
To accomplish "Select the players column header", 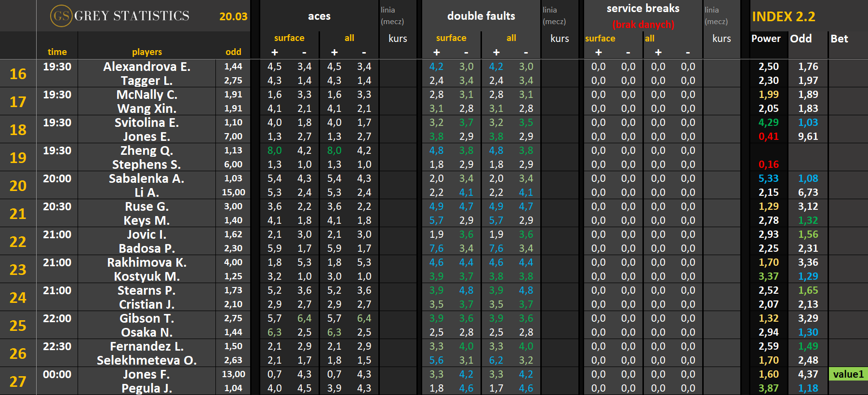I will pyautogui.click(x=147, y=52).
